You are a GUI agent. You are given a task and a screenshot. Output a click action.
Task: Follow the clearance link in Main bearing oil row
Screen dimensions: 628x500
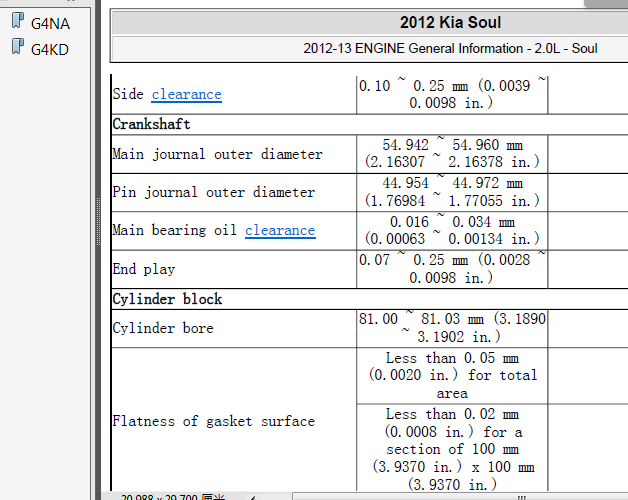coord(280,230)
